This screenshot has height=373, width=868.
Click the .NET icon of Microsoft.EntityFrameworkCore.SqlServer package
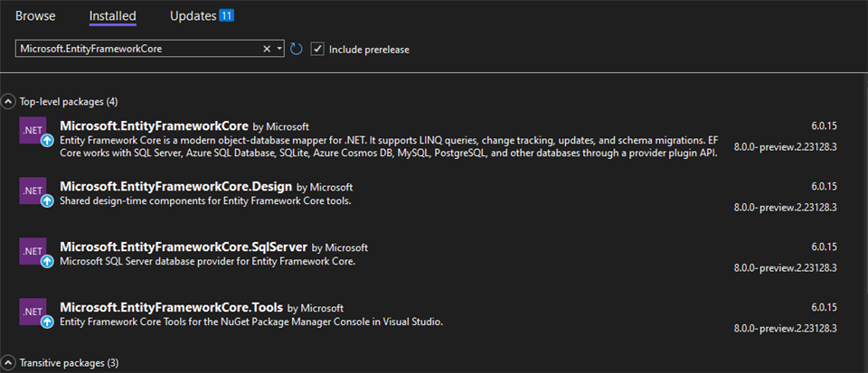[x=33, y=251]
